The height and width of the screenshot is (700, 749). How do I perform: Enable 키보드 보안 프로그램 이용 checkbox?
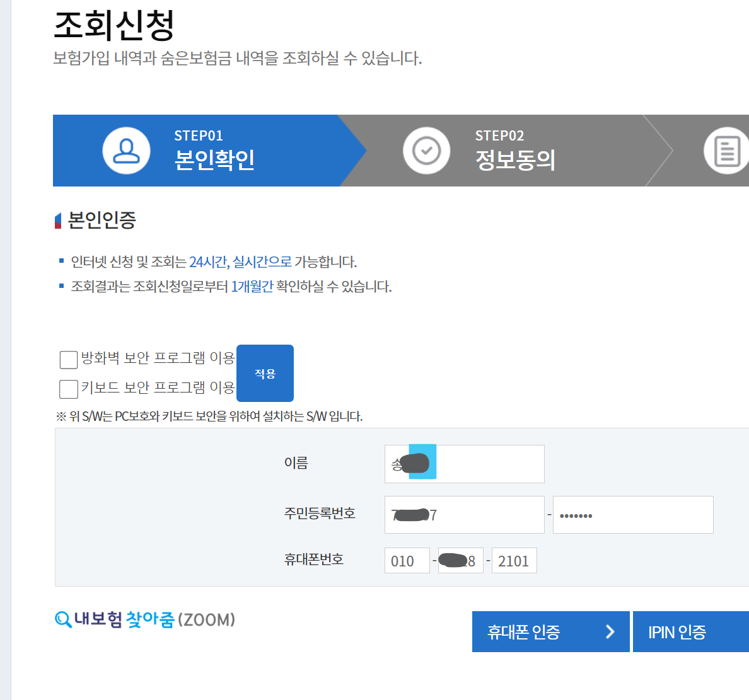69,389
